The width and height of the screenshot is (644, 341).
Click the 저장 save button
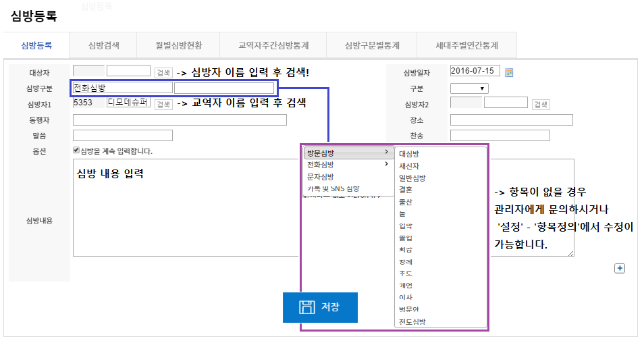[320, 307]
